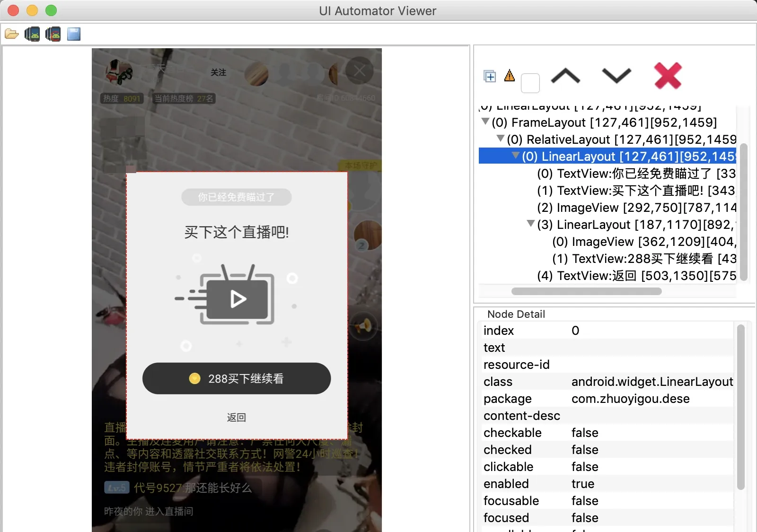Select TextView 你已经免费瞄过了 tree row

click(x=636, y=174)
